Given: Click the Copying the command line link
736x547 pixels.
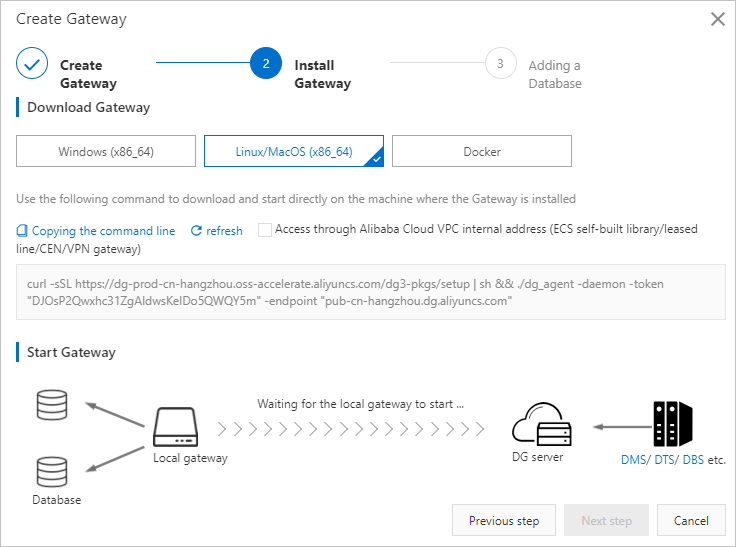Looking at the screenshot, I should pyautogui.click(x=103, y=231).
